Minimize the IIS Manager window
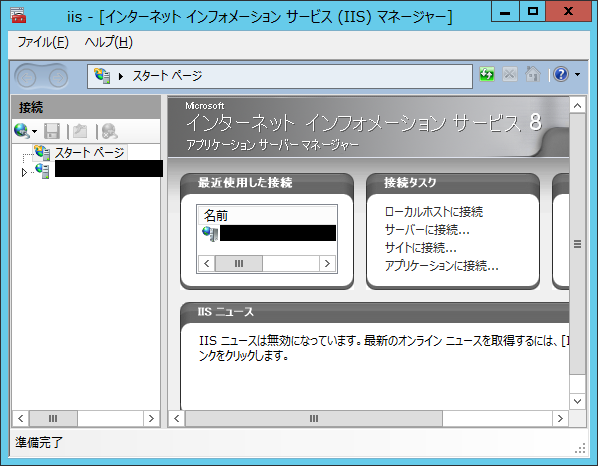598x466 pixels. tap(505, 11)
